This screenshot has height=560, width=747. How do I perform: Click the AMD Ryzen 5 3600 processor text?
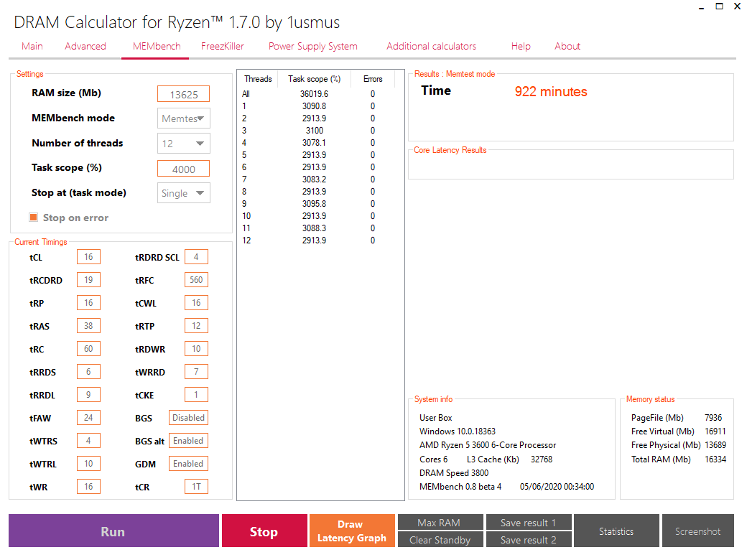click(x=488, y=444)
